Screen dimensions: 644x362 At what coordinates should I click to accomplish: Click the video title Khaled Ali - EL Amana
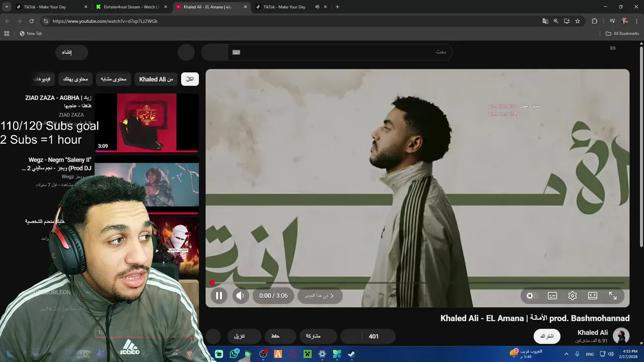(x=535, y=318)
